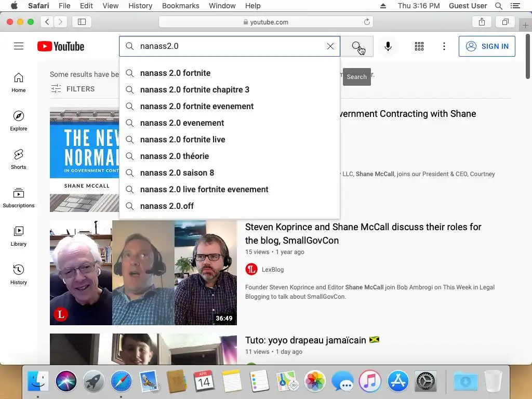532x399 pixels.
Task: Open Music from the Dock
Action: [x=370, y=381]
